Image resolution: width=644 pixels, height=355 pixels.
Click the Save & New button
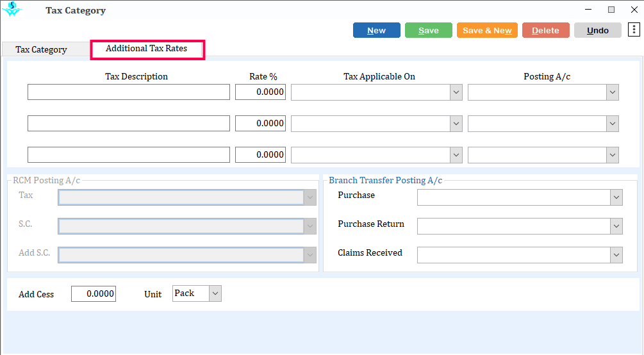[487, 30]
